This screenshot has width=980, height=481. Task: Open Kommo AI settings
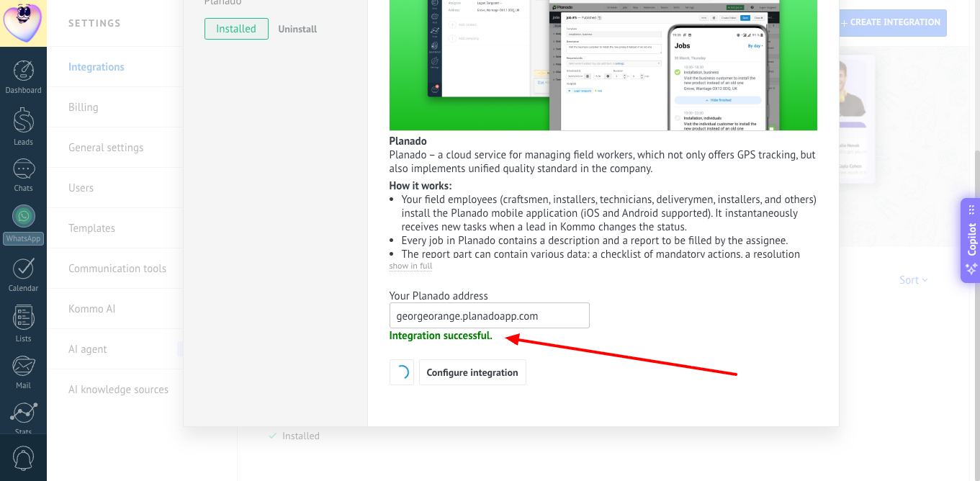pyautogui.click(x=92, y=309)
